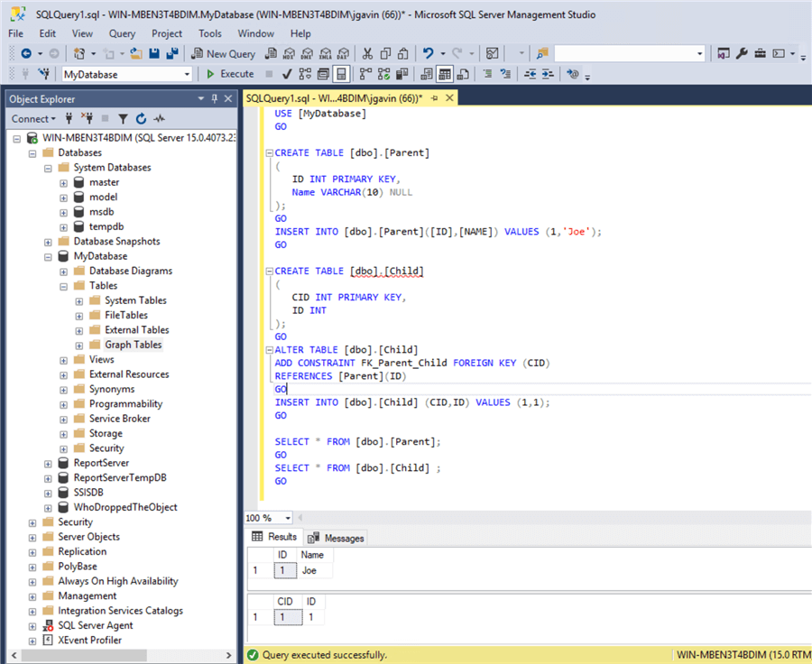The image size is (812, 664).
Task: Click the Change Connection icon
Action: click(43, 74)
